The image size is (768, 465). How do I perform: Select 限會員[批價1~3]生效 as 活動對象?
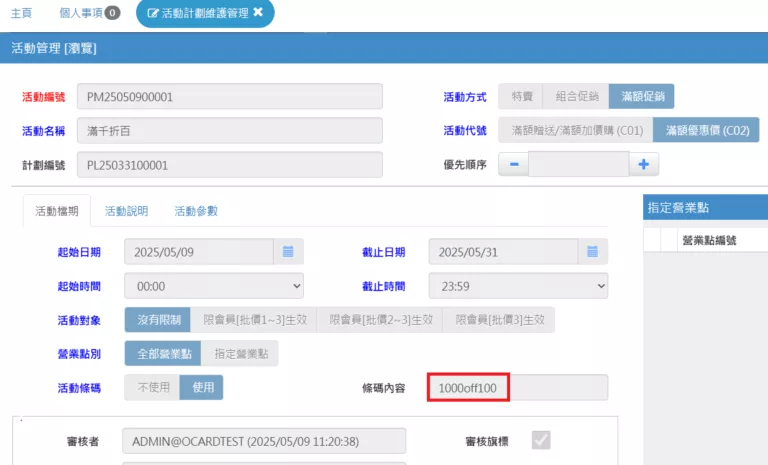click(x=254, y=320)
